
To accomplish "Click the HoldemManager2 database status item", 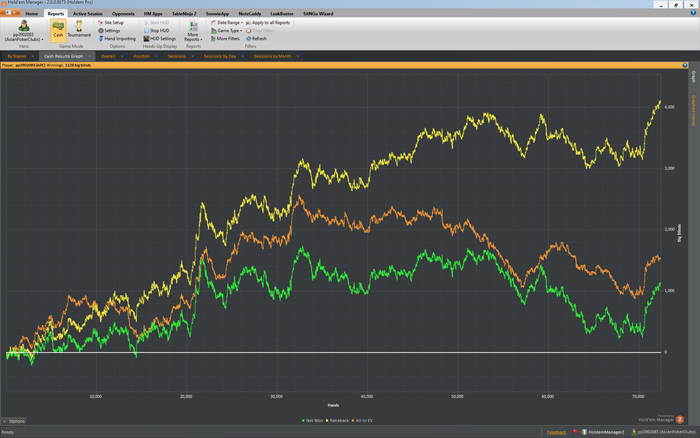I will pyautogui.click(x=603, y=432).
